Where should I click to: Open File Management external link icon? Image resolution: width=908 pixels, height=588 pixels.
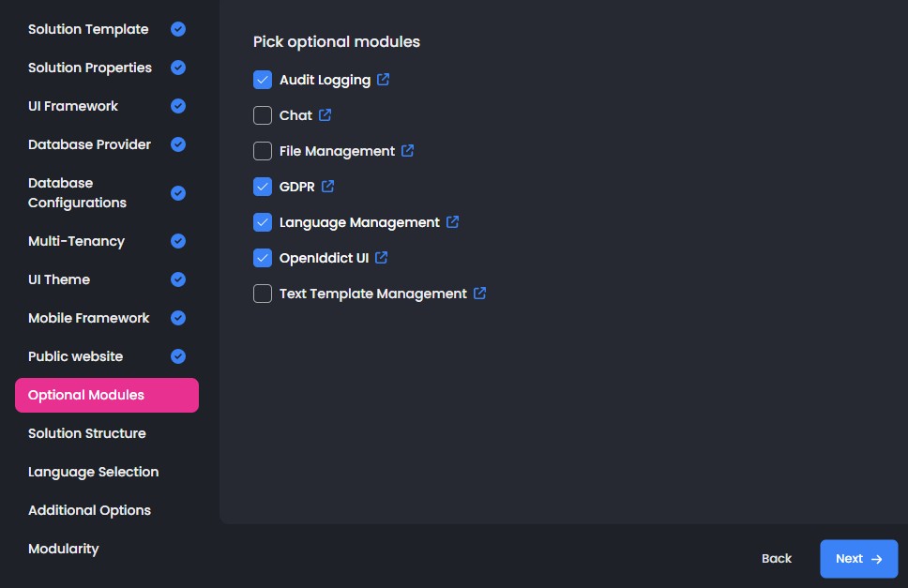407,151
